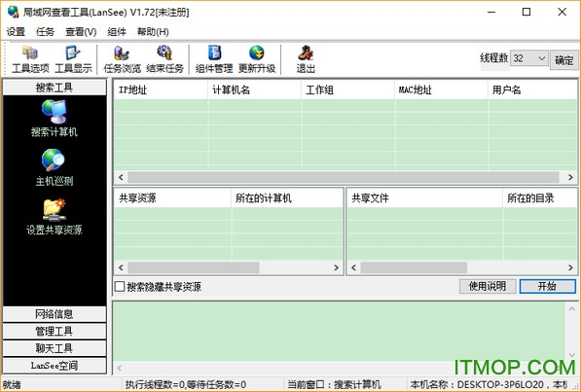The image size is (581, 392).
Task: Open 组件管理 component manager icon
Action: (x=214, y=59)
